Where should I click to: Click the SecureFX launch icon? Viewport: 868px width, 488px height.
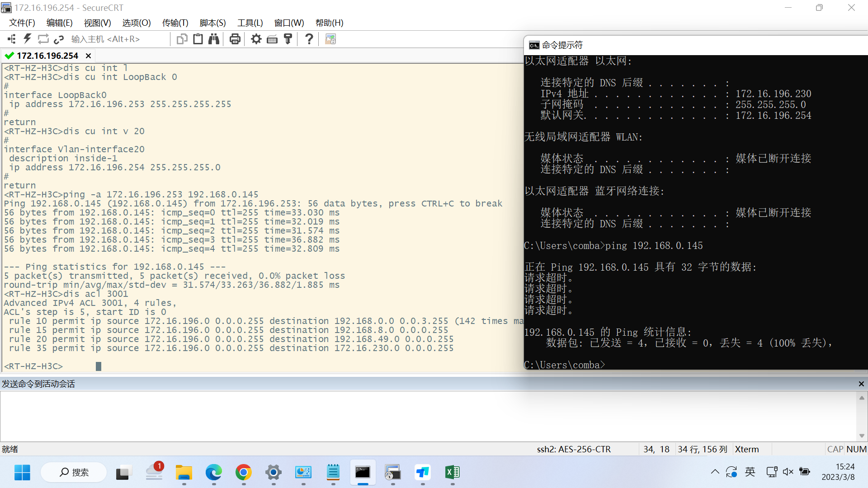330,39
